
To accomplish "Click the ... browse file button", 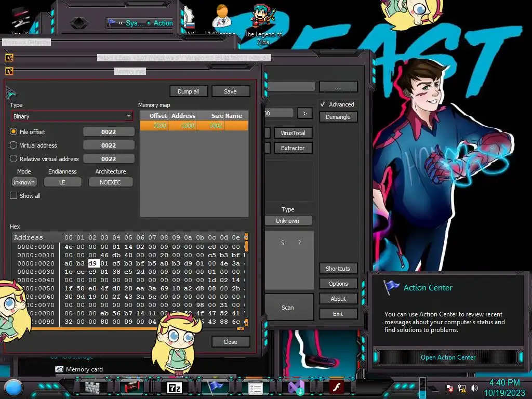I will point(338,87).
